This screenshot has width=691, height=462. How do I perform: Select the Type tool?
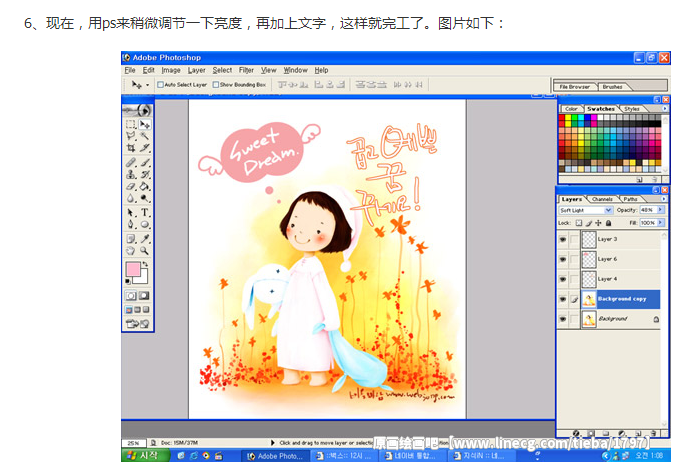coord(145,212)
